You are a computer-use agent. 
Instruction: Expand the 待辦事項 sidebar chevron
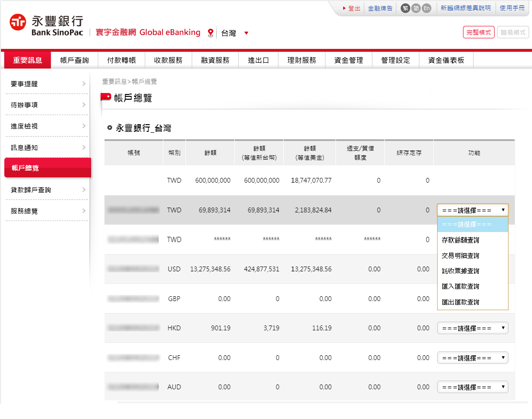(84, 105)
